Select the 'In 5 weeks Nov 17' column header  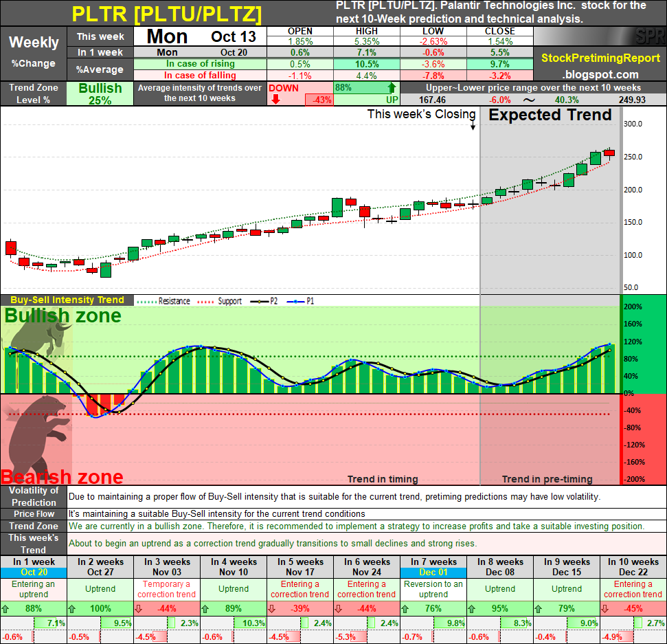point(300,567)
